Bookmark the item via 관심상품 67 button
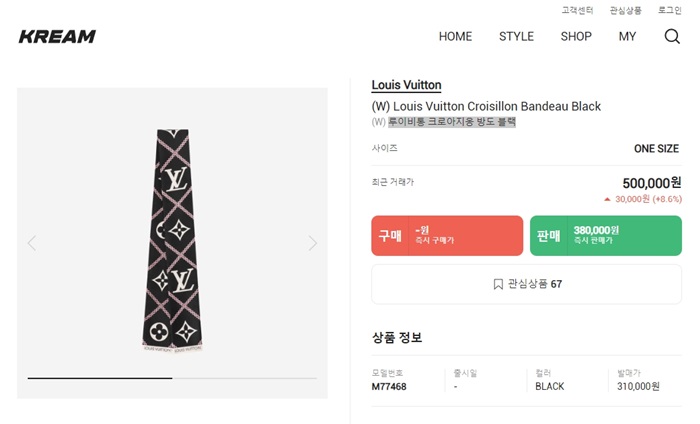 526,284
